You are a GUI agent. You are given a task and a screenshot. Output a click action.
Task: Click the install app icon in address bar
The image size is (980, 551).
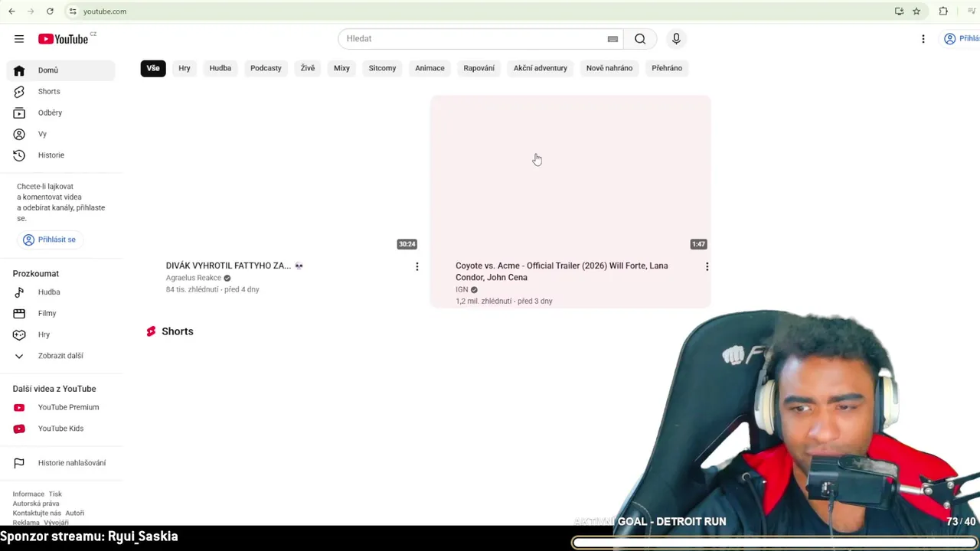(x=899, y=11)
